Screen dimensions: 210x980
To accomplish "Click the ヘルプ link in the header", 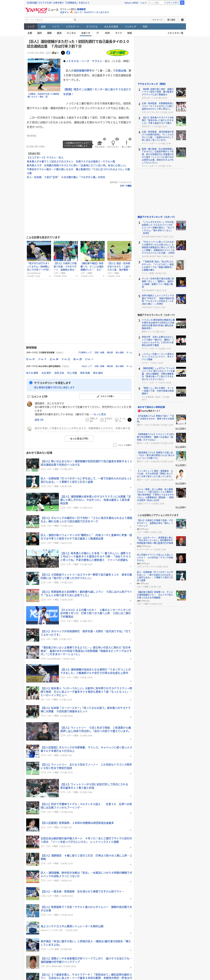I will pyautogui.click(x=143, y=3).
